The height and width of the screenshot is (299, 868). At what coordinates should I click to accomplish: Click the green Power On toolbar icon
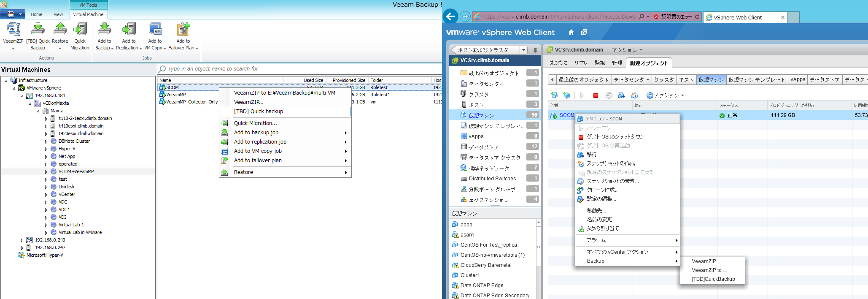[582, 95]
